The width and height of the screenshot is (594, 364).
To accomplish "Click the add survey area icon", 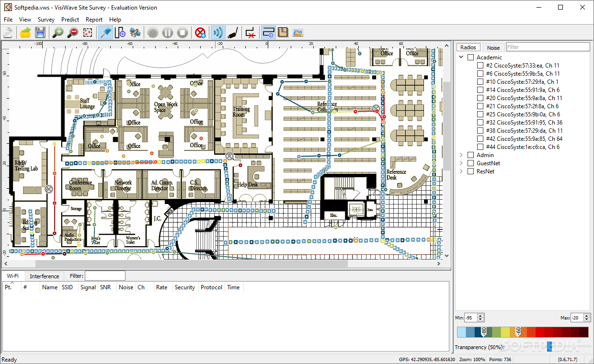I will (268, 33).
